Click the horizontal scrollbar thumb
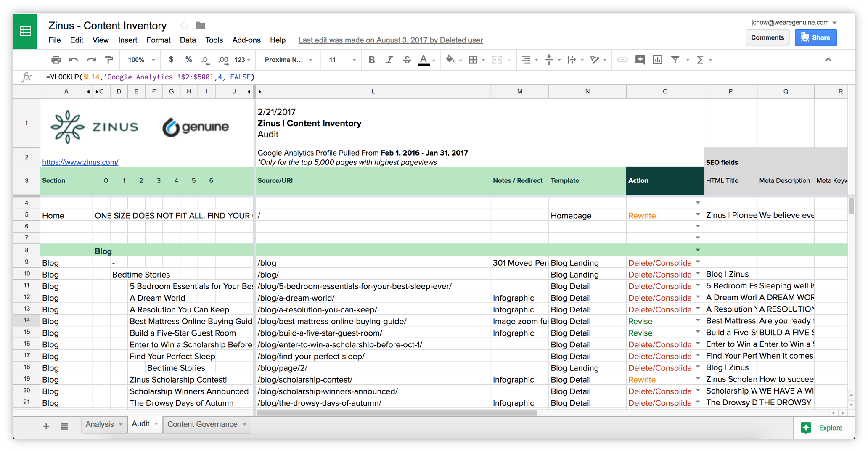The width and height of the screenshot is (868, 452). tap(397, 413)
